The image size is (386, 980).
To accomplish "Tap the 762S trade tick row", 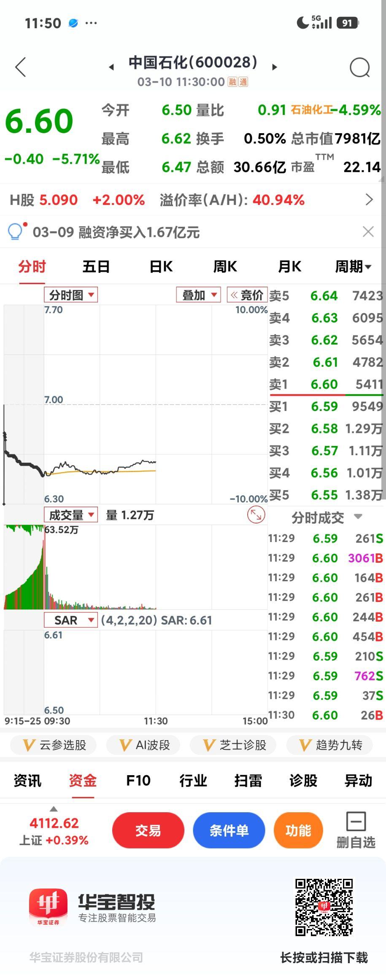I will pos(326,676).
